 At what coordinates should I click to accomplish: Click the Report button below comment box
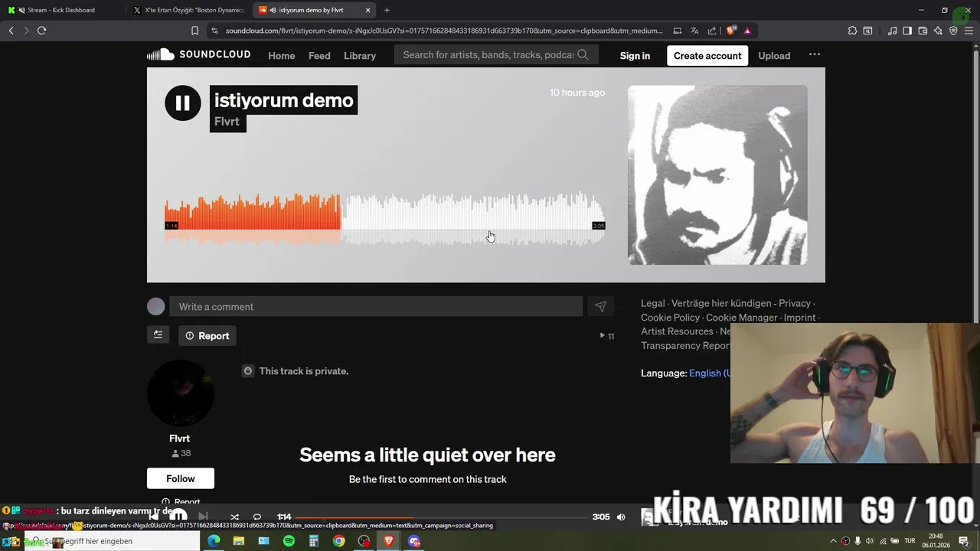[x=207, y=336]
